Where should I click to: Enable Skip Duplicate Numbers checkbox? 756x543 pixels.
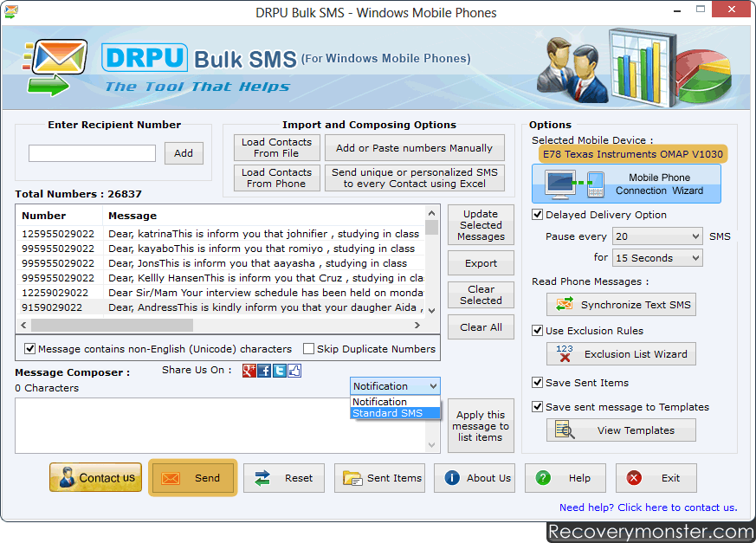[x=308, y=348]
